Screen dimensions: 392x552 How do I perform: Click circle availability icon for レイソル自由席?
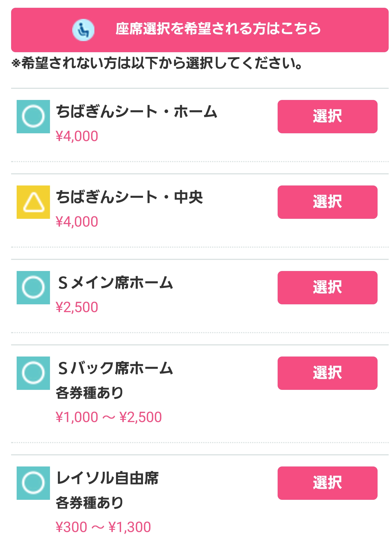click(x=33, y=483)
